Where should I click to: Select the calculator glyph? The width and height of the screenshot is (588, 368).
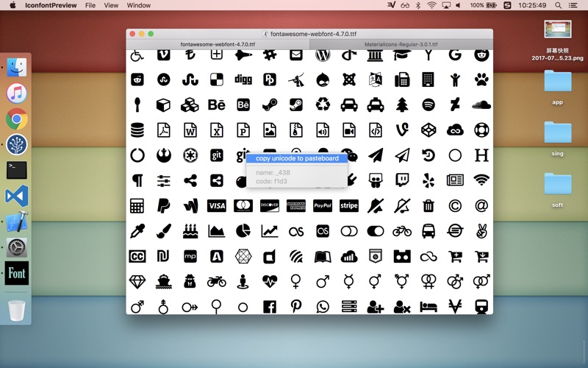coord(137,206)
